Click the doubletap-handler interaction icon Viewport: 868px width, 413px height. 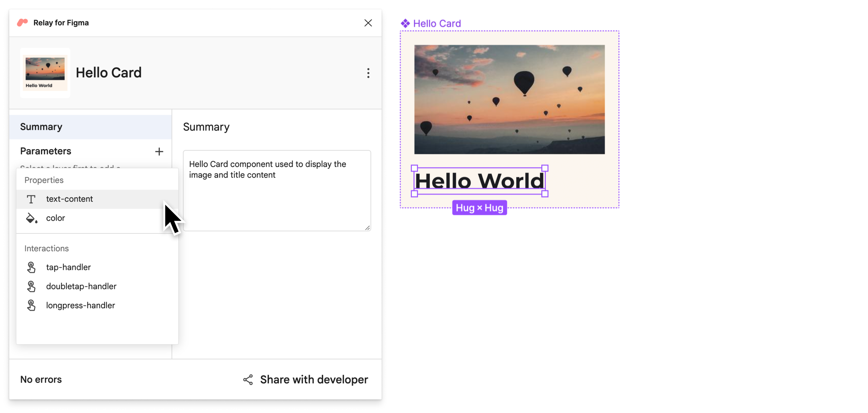coord(32,286)
